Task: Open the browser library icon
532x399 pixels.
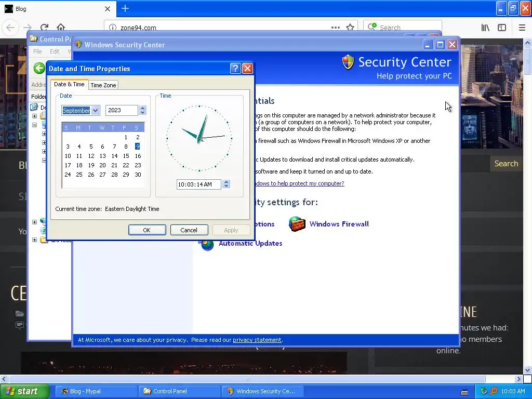Action: tap(486, 28)
